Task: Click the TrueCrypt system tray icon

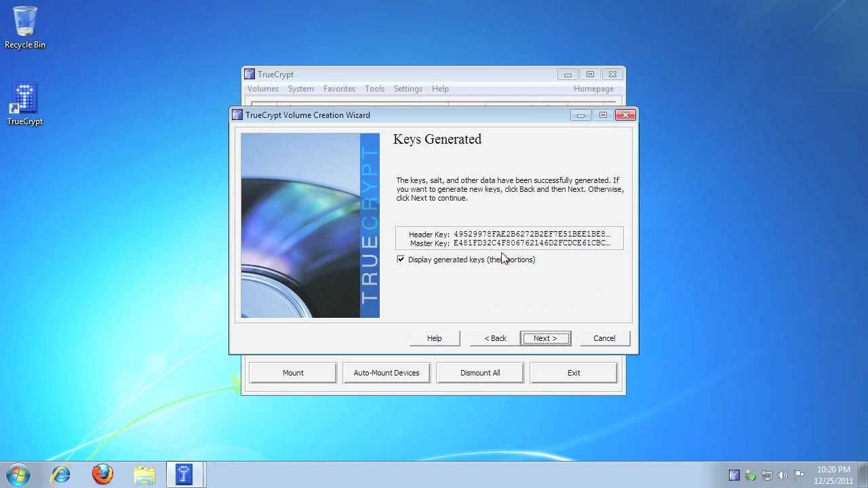Action: tap(734, 475)
